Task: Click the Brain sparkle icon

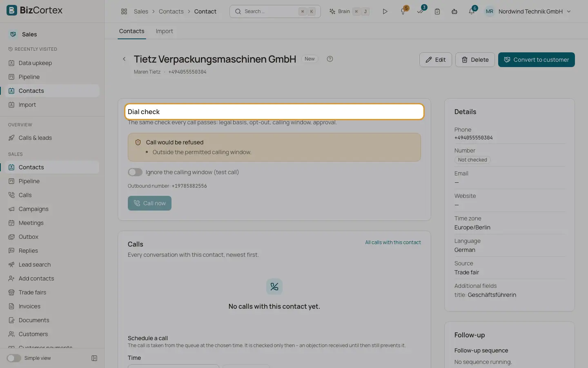Action: 332,11
